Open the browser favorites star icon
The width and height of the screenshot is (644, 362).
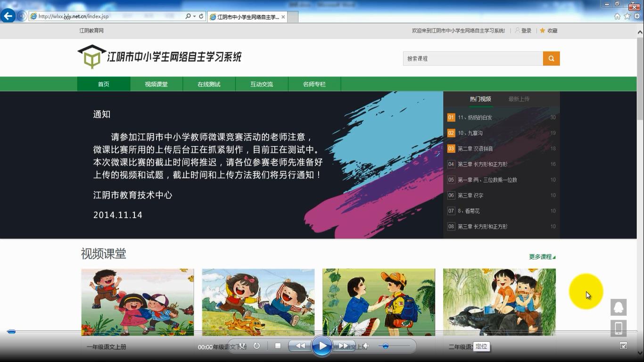click(627, 16)
